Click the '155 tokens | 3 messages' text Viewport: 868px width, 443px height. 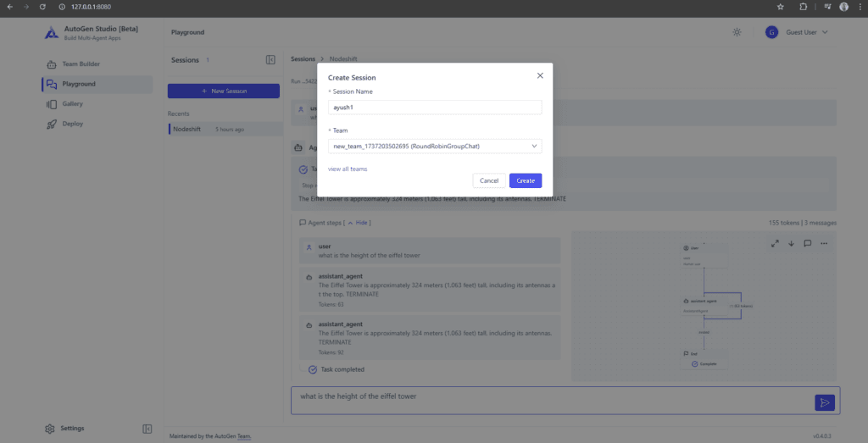[x=803, y=223]
